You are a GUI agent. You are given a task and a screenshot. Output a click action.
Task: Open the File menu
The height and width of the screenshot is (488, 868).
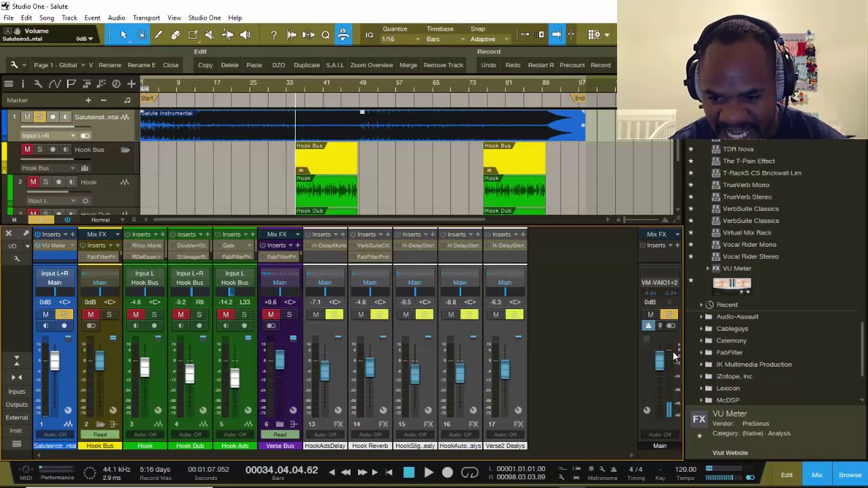[x=9, y=18]
